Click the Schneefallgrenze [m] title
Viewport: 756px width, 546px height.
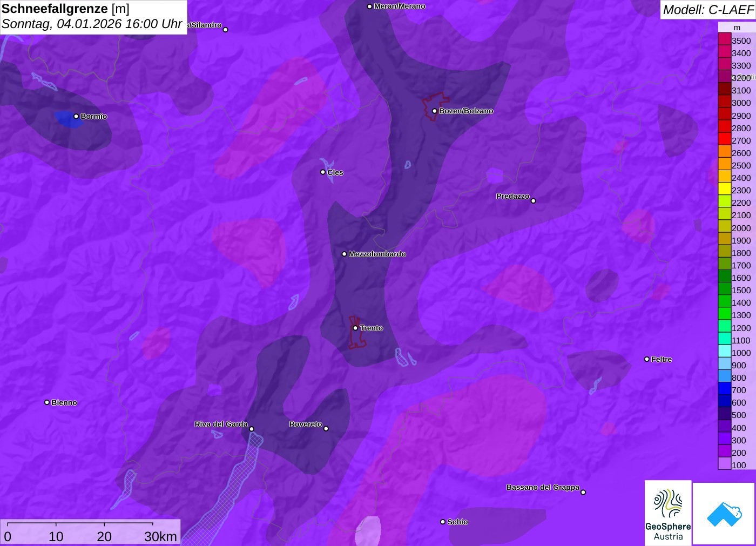65,9
